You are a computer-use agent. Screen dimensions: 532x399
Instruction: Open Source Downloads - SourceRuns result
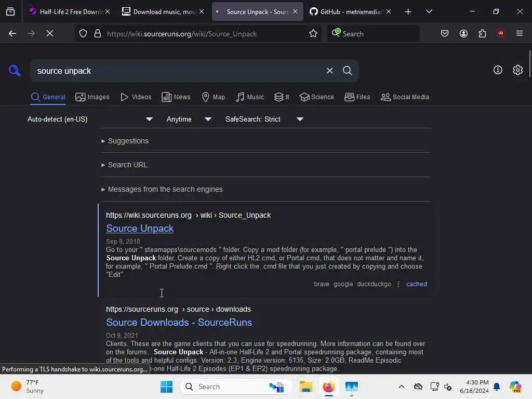179,322
